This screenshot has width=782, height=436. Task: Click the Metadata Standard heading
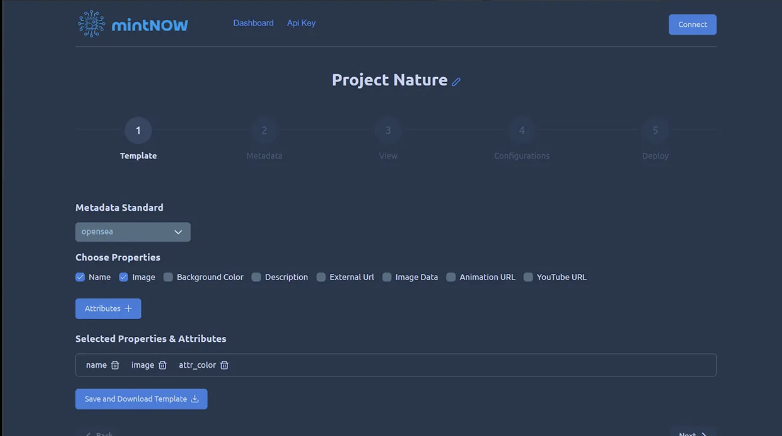119,208
